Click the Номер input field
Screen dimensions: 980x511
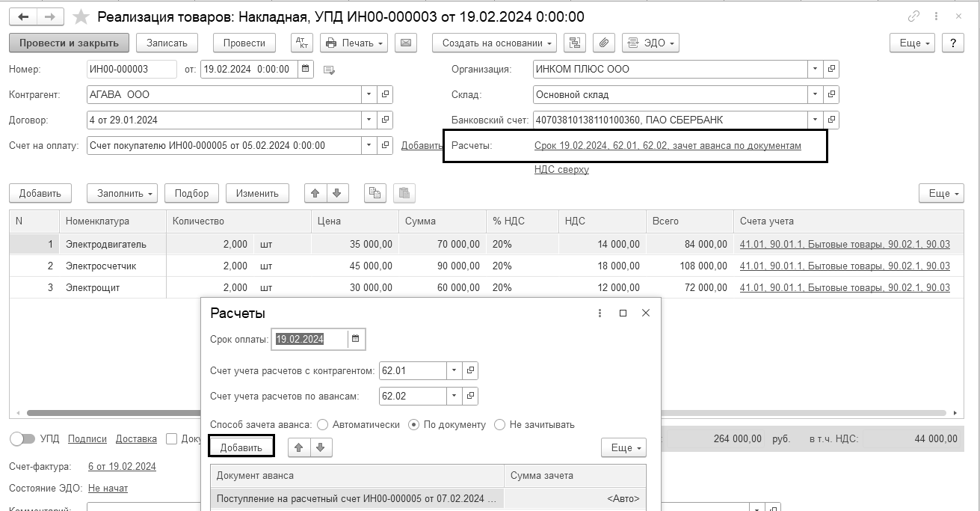[x=132, y=69]
